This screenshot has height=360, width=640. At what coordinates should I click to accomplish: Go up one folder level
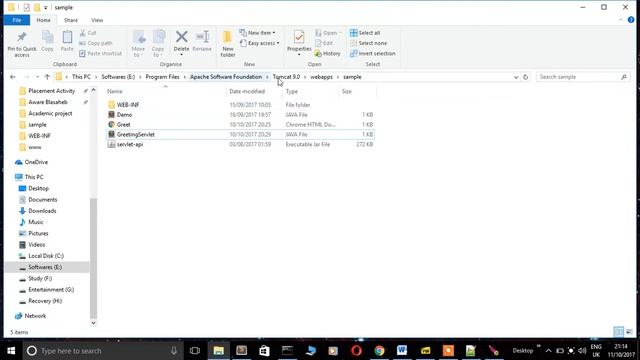click(x=47, y=77)
